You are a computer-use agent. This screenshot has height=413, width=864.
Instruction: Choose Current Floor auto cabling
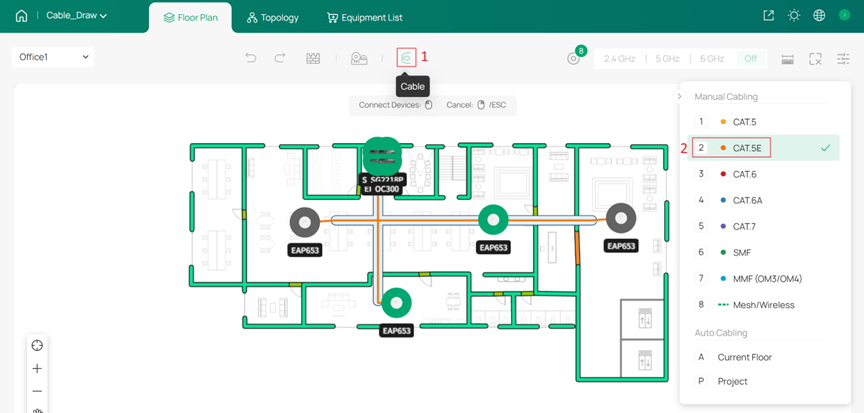click(744, 357)
